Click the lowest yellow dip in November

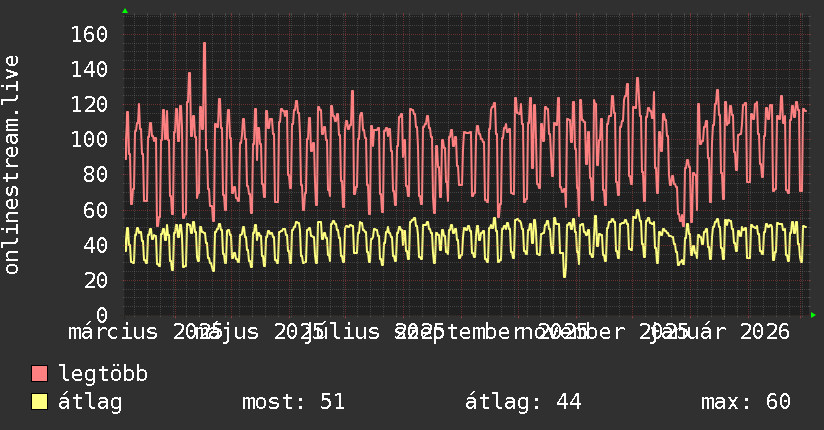[x=565, y=275]
